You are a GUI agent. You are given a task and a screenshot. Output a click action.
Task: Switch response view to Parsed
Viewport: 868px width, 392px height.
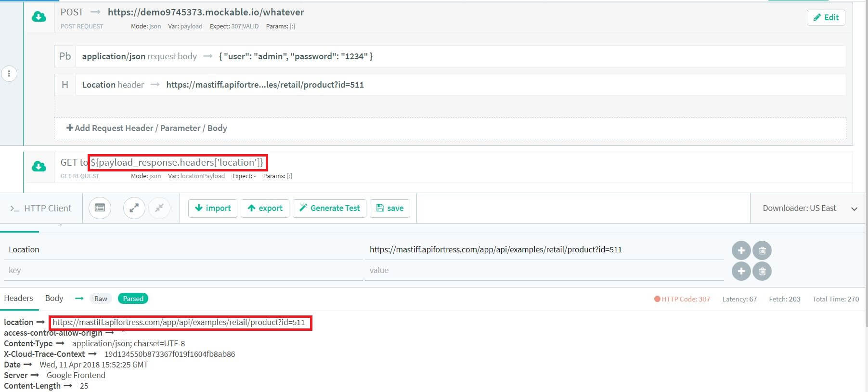[133, 299]
